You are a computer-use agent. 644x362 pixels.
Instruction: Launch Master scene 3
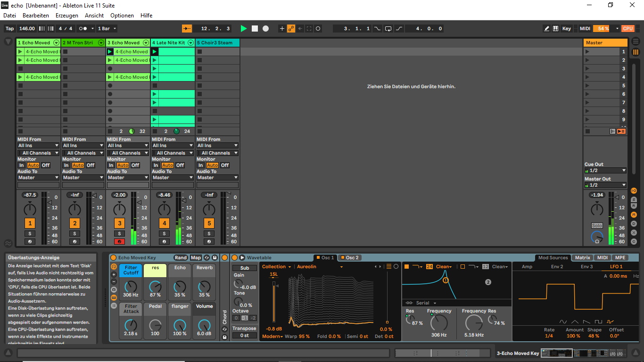(587, 69)
